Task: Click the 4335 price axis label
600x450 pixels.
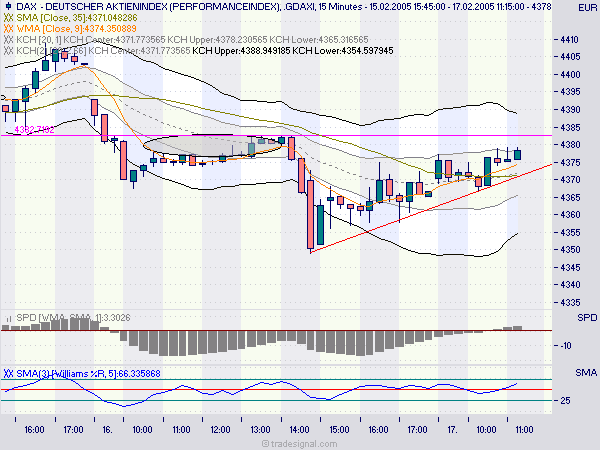Action: coord(570,302)
